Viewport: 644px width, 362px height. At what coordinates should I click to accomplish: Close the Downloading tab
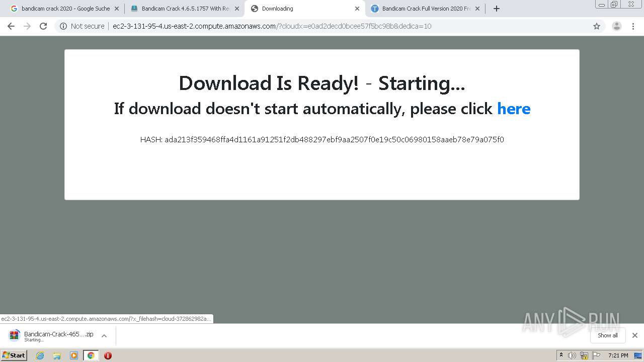pyautogui.click(x=357, y=9)
